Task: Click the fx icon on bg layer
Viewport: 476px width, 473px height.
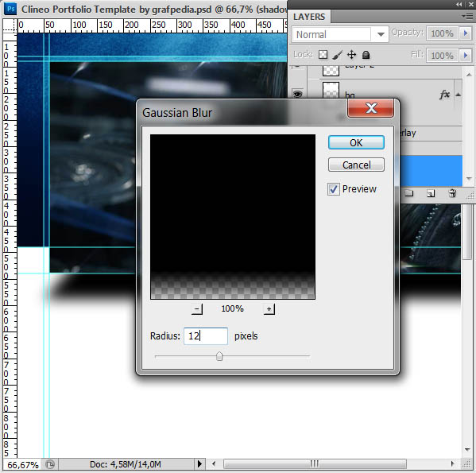Action: [444, 95]
